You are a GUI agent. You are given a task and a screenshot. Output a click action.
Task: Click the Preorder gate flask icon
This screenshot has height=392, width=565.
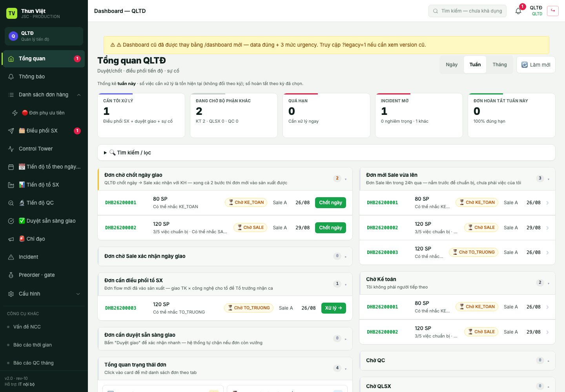click(11, 275)
